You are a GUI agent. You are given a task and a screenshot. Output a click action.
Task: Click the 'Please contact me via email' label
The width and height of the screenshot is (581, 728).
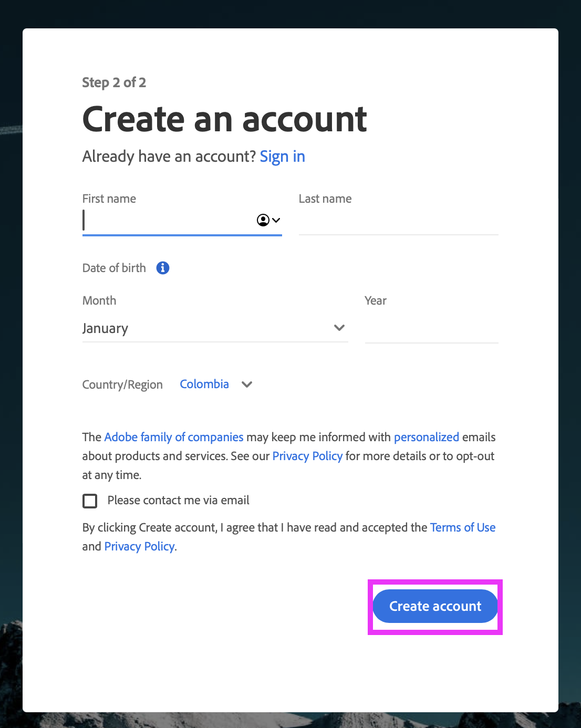178,501
